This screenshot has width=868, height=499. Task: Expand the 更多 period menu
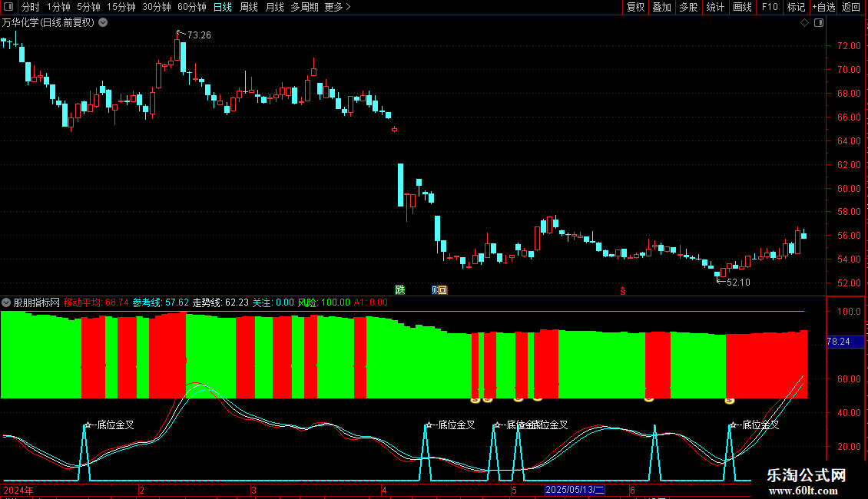[337, 7]
